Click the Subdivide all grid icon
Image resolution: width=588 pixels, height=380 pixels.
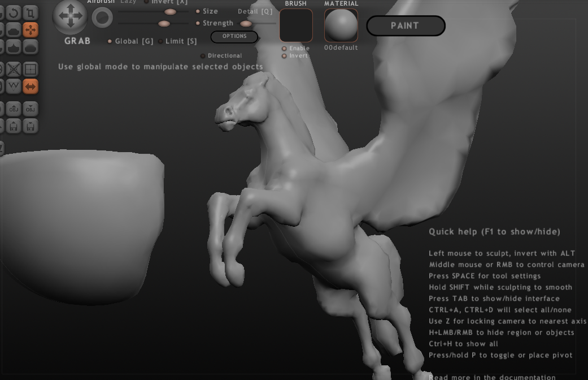[31, 69]
